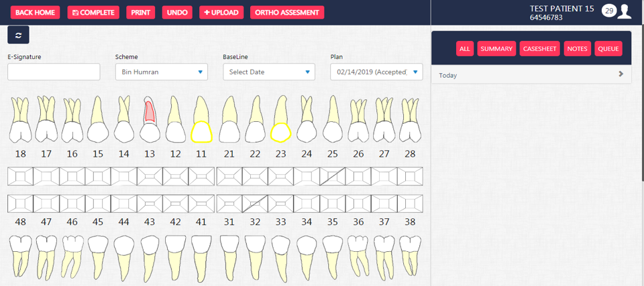Image resolution: width=644 pixels, height=286 pixels.
Task: Select lower tooth 48 illustration
Action: pyautogui.click(x=20, y=255)
